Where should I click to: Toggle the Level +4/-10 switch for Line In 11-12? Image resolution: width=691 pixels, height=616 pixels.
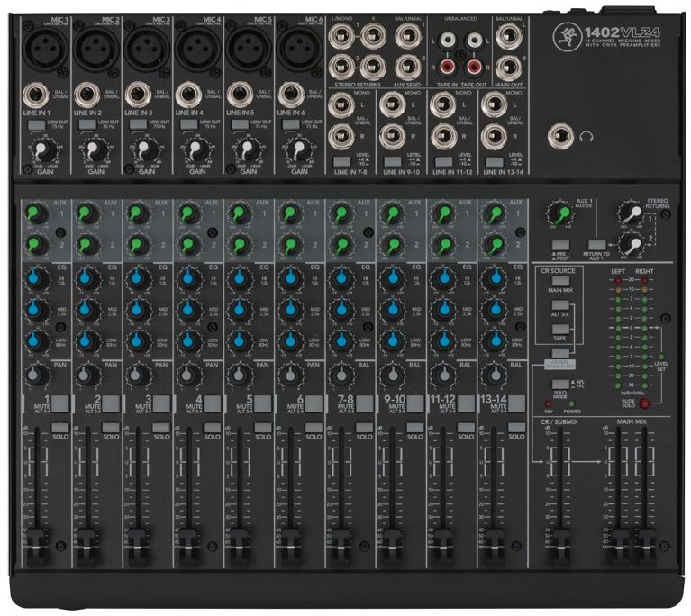coord(444,161)
